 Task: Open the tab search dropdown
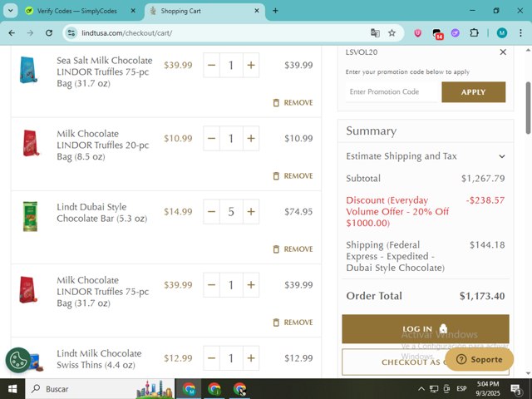click(11, 11)
